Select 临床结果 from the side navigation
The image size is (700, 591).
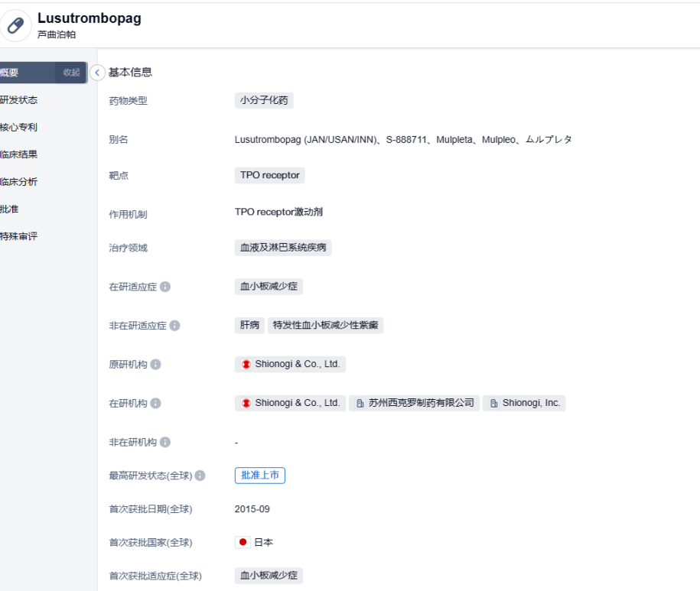(19, 154)
